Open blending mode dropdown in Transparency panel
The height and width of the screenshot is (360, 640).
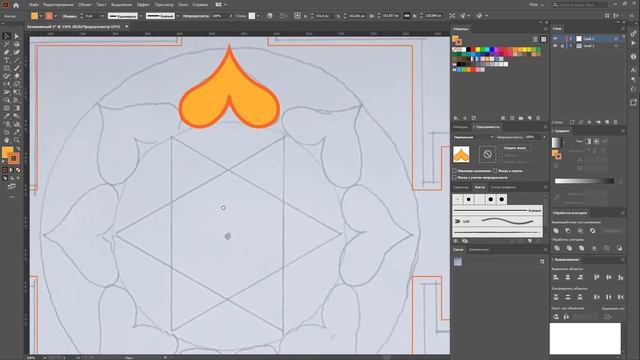tap(473, 137)
